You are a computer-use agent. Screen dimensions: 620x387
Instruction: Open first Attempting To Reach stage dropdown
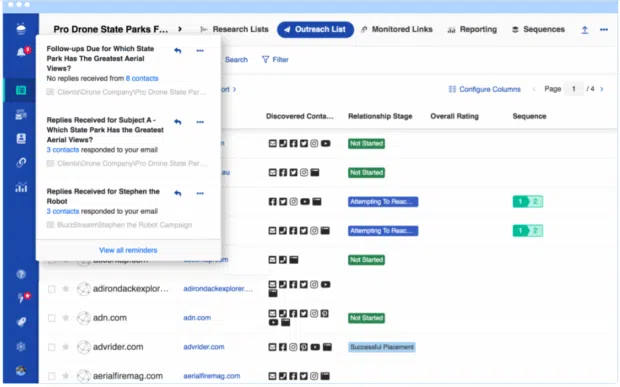383,202
